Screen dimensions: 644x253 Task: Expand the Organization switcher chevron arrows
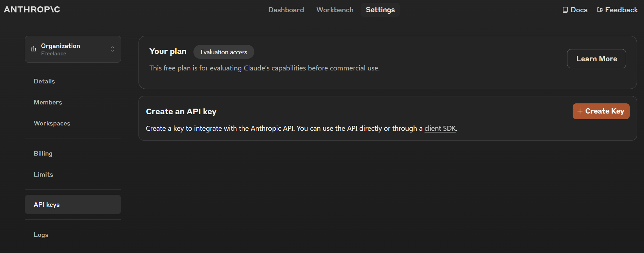[x=112, y=49]
